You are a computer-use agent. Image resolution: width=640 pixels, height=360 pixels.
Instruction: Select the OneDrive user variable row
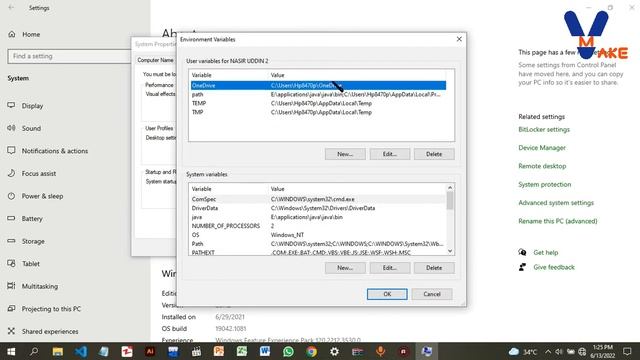click(x=318, y=85)
